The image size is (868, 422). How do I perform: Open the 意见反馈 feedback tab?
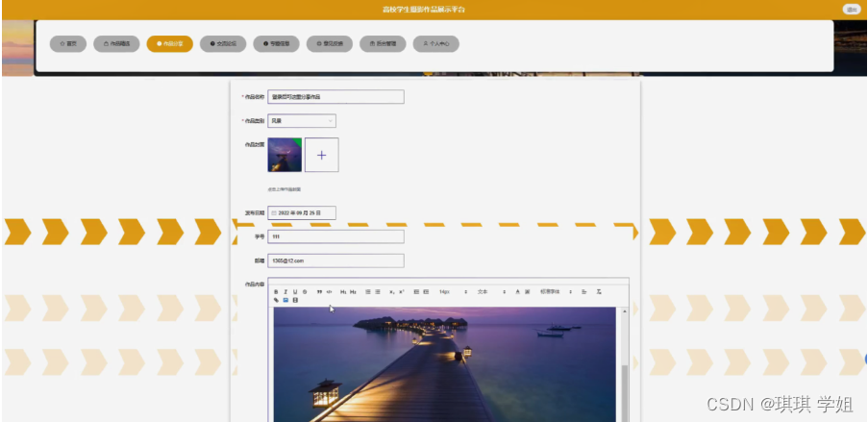(330, 44)
